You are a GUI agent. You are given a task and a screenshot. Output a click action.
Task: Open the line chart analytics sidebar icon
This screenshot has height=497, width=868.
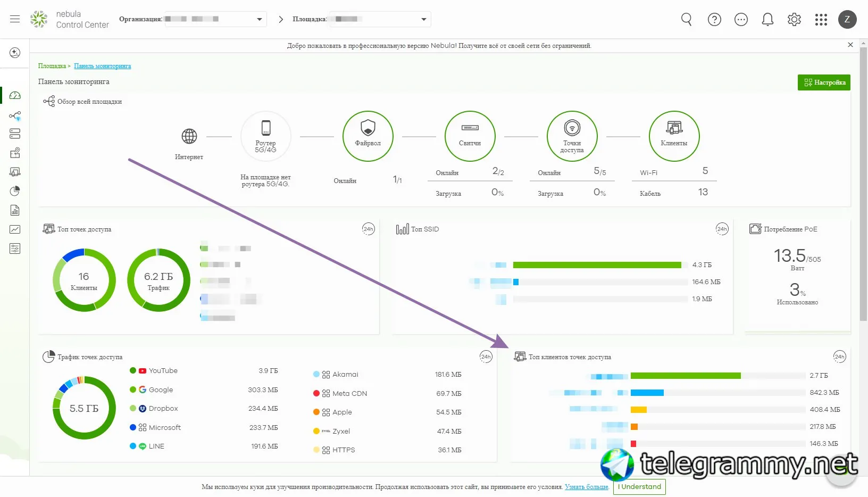coord(15,229)
